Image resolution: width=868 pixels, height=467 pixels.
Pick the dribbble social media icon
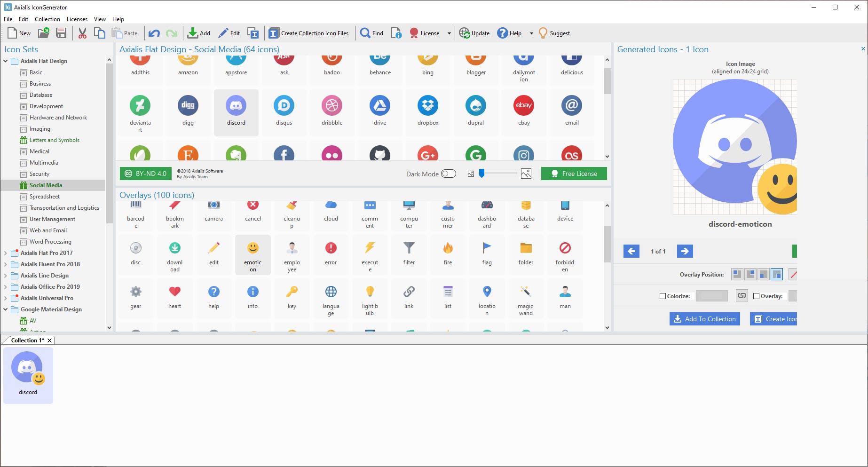point(332,112)
